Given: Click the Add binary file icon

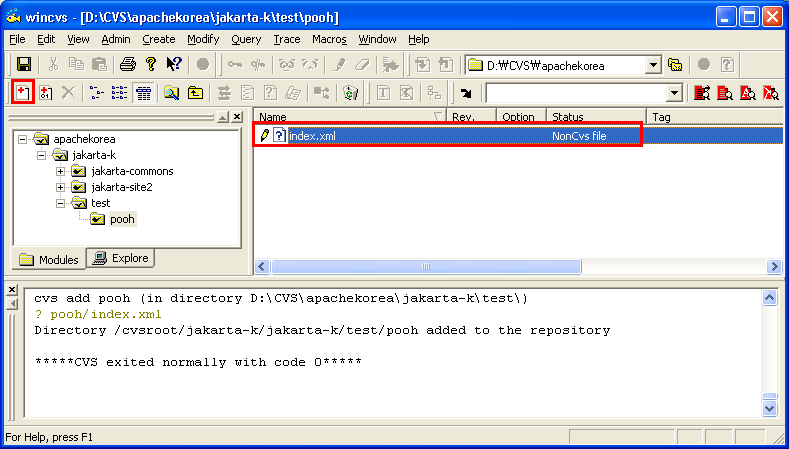Looking at the screenshot, I should pyautogui.click(x=45, y=92).
